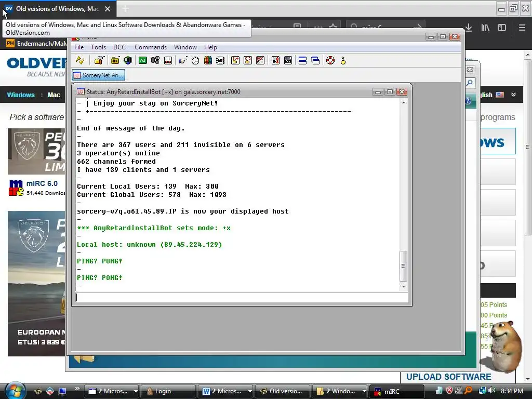
Task: Open the browser hamburger menu
Action: coord(522,28)
